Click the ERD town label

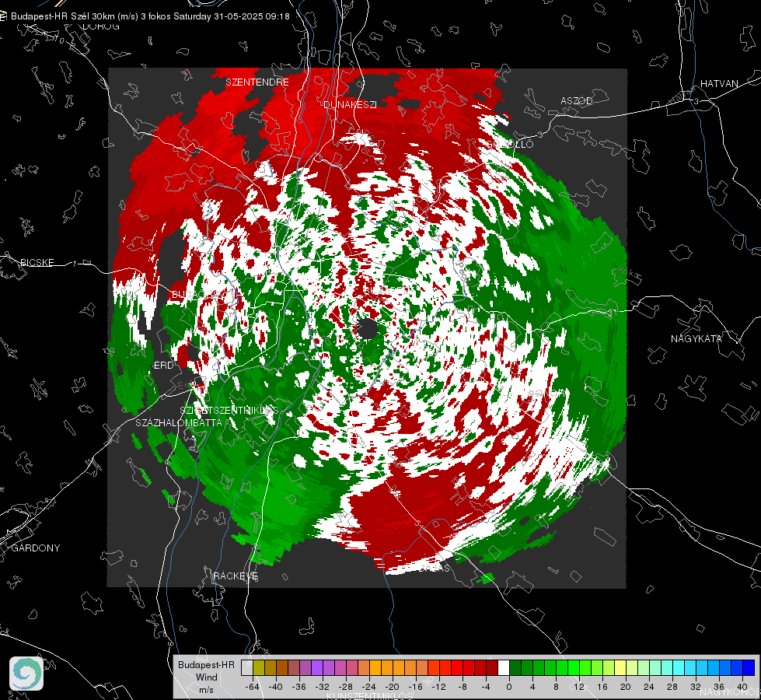[x=163, y=366]
